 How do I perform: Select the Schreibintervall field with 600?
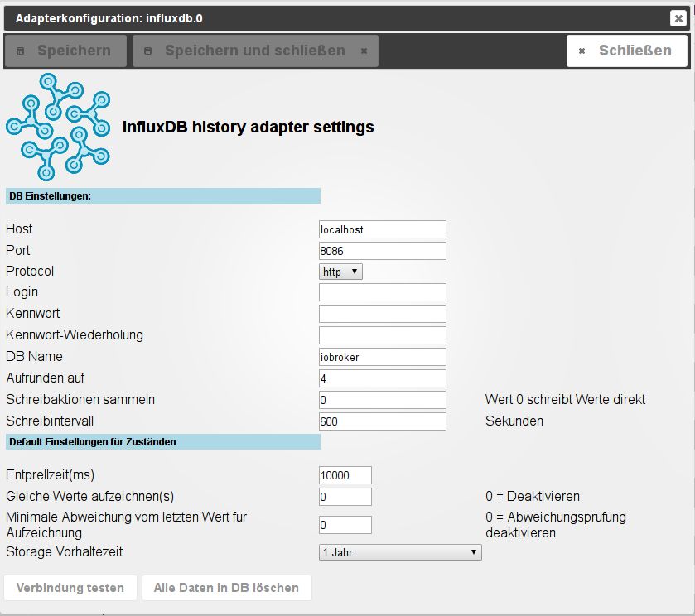(383, 421)
